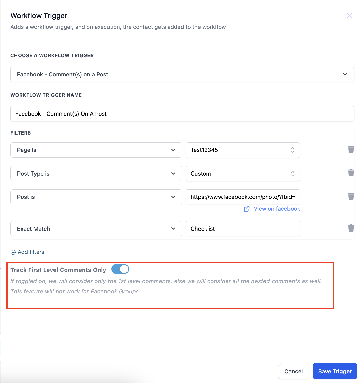
Task: Open the 'Post Is' filter dropdown
Action: coord(96,197)
